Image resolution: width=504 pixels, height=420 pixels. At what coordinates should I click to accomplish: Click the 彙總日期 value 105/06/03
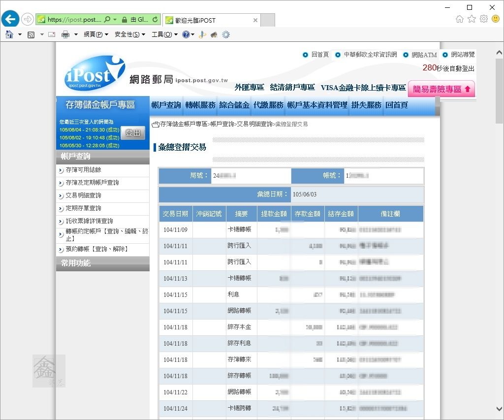(304, 194)
